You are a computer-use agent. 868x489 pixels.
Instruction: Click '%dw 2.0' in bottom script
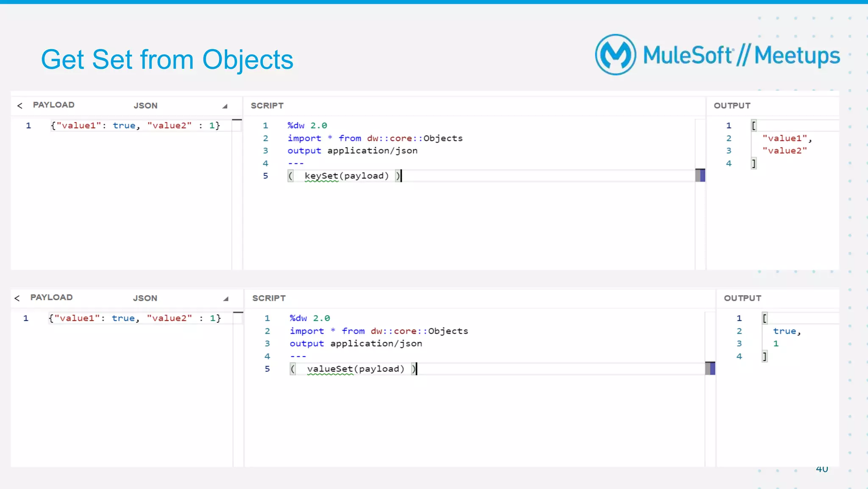310,318
